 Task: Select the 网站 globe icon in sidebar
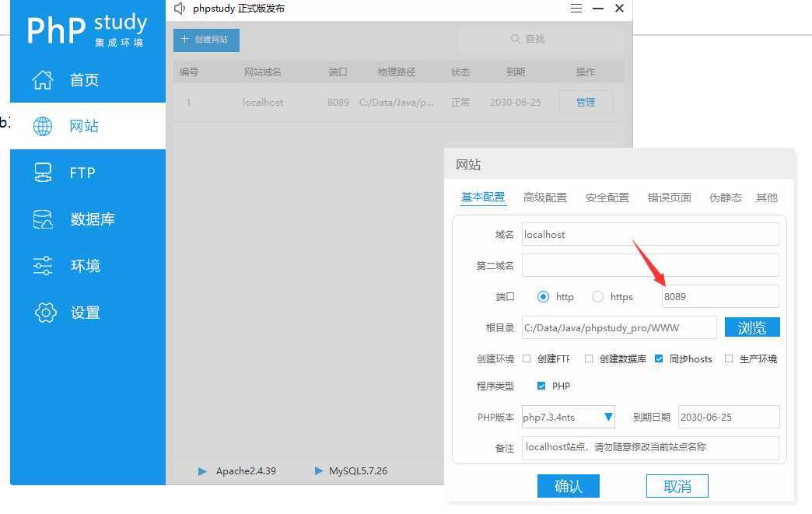[x=43, y=126]
